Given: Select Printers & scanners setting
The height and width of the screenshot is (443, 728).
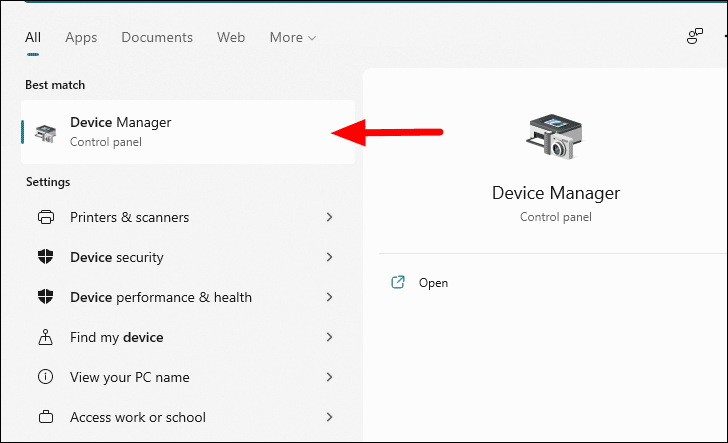Looking at the screenshot, I should 186,217.
